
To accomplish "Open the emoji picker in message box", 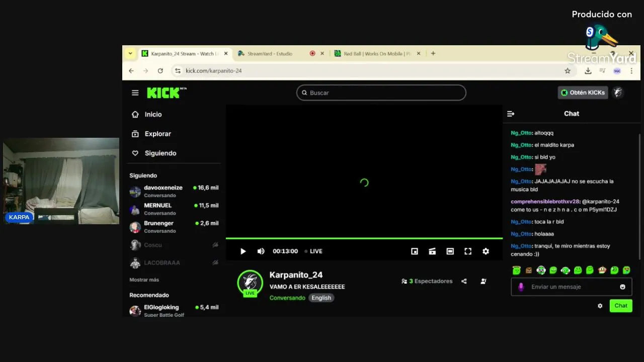I will (x=622, y=287).
